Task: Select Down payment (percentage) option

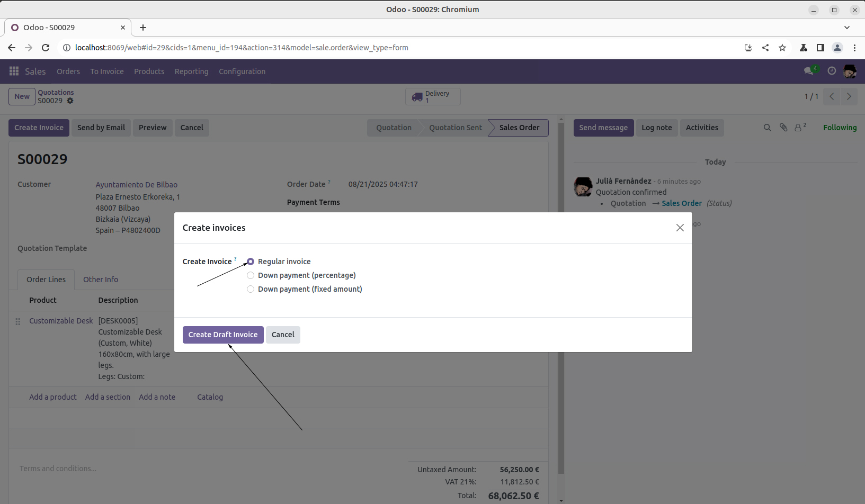Action: [x=251, y=275]
